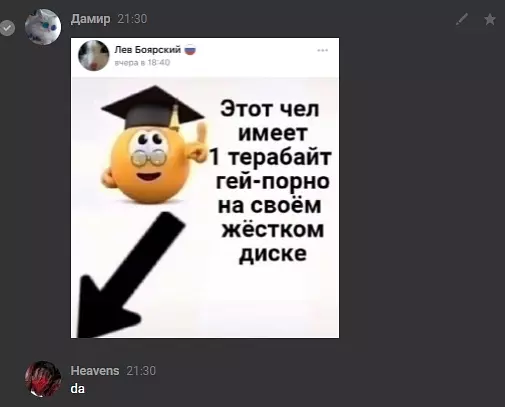This screenshot has width=505, height=407.
Task: Open Heavens' avatar profile picture
Action: tap(43, 379)
